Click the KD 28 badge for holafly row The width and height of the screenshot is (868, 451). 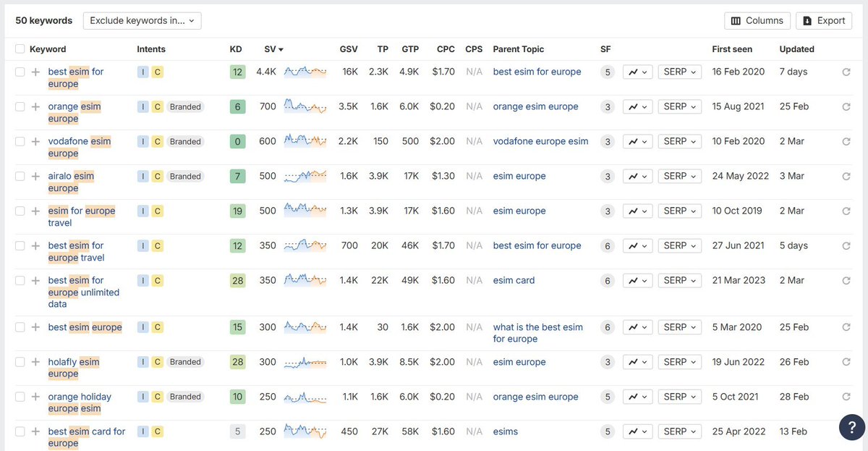[237, 362]
